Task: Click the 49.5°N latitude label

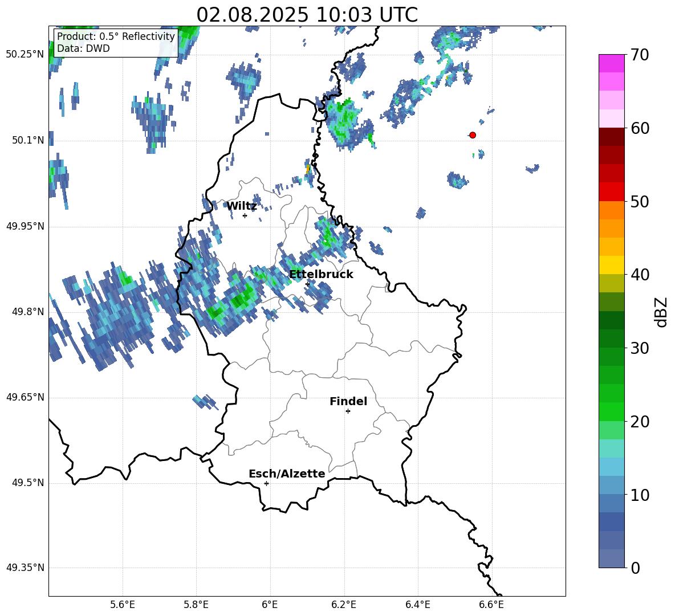Action: pyautogui.click(x=28, y=483)
